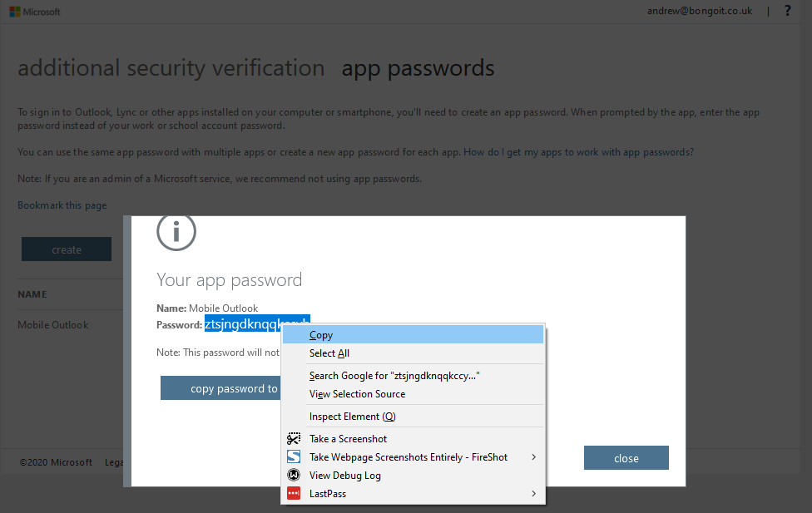
Task: Click the scissors icon beside Take a Screenshot
Action: pyautogui.click(x=294, y=439)
